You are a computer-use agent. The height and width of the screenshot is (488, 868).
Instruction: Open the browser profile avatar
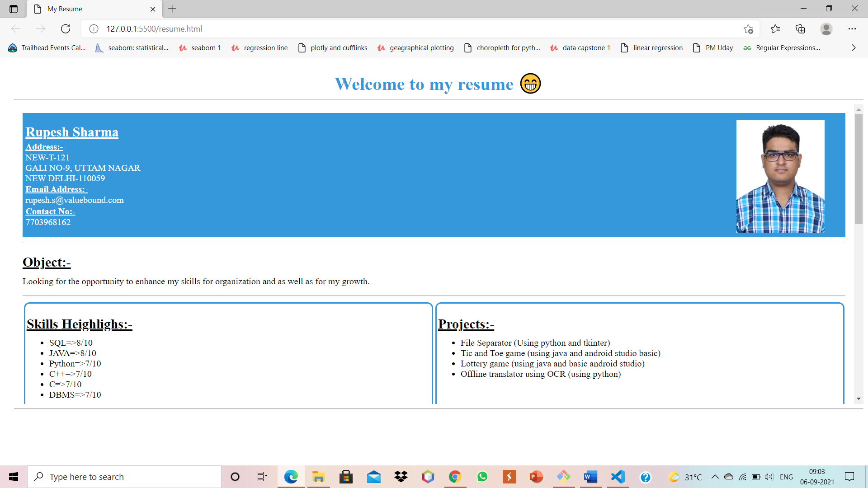point(826,29)
